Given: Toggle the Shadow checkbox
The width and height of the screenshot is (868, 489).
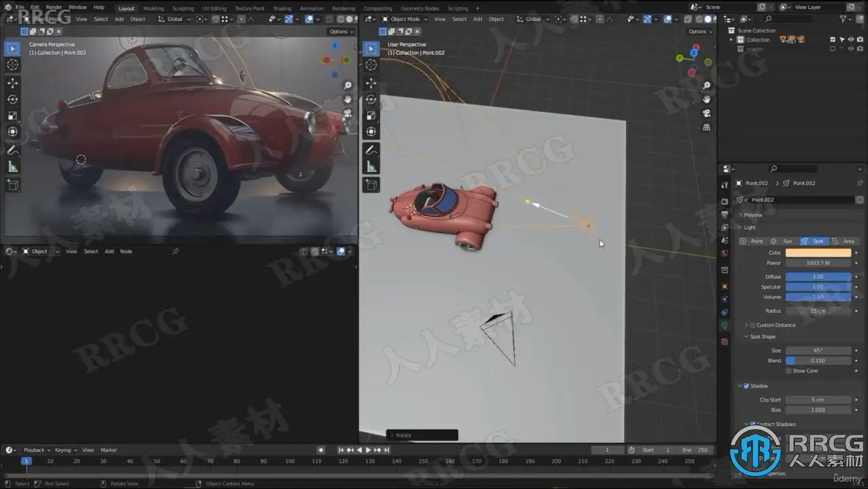Looking at the screenshot, I should [746, 386].
